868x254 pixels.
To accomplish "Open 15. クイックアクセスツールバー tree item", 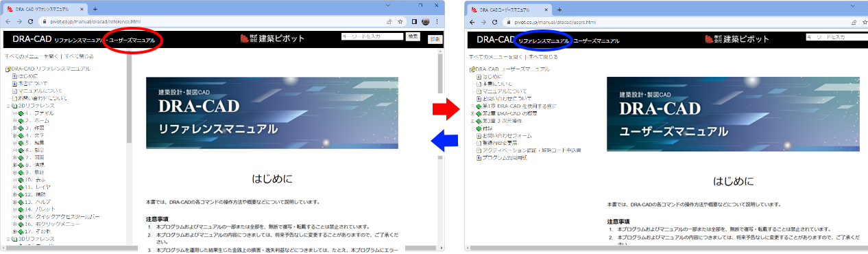I will (x=62, y=216).
